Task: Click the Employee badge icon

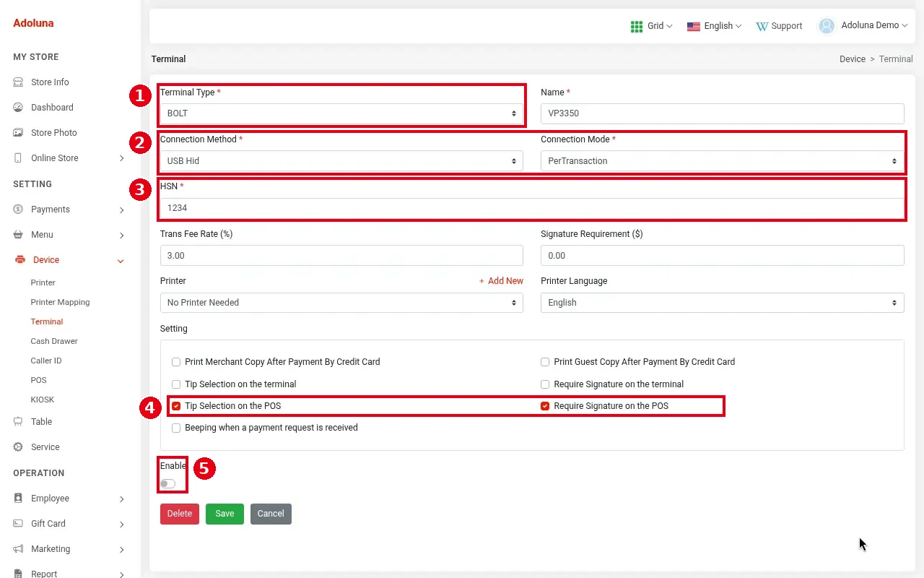Action: tap(18, 499)
